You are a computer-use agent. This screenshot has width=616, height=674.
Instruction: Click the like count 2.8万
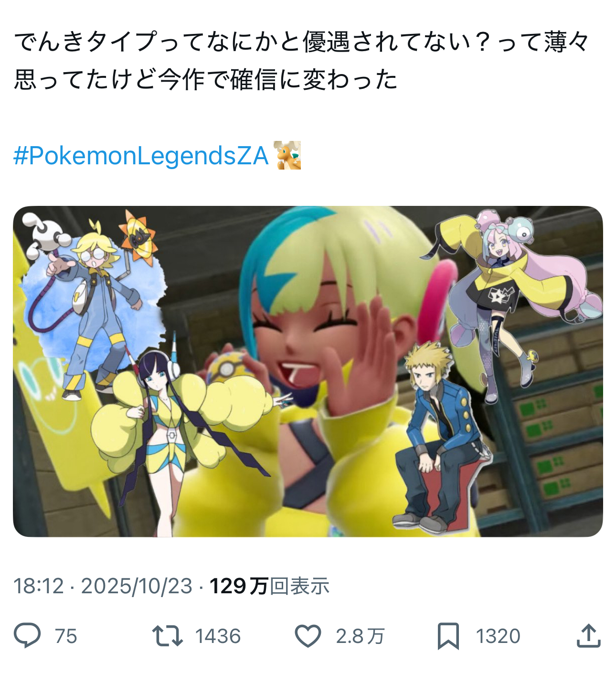pyautogui.click(x=360, y=636)
